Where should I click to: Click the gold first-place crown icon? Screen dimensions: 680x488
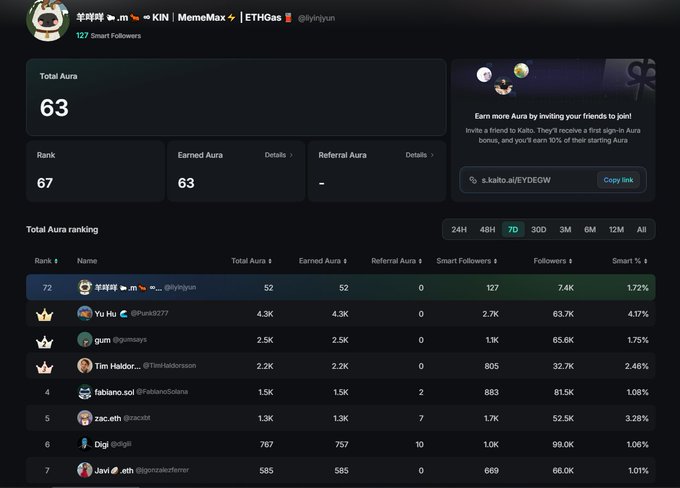pos(44,315)
